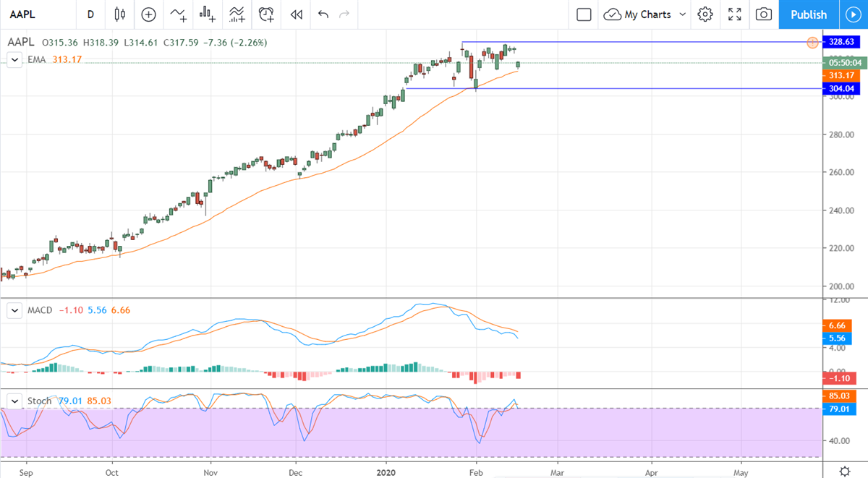Click the compare or add symbol plus icon
This screenshot has height=478, width=868.
click(148, 14)
